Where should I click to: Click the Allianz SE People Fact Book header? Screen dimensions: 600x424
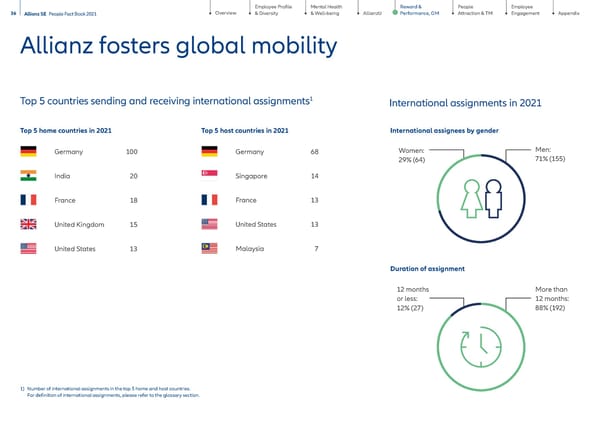(x=60, y=14)
